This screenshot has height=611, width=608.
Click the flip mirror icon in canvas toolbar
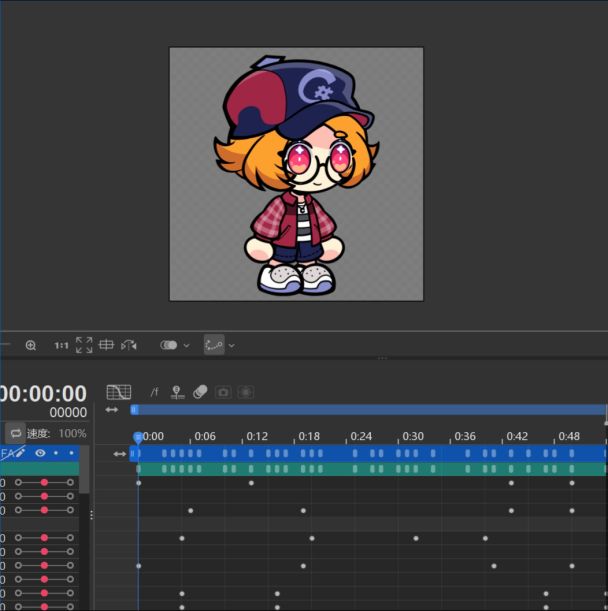(x=129, y=345)
